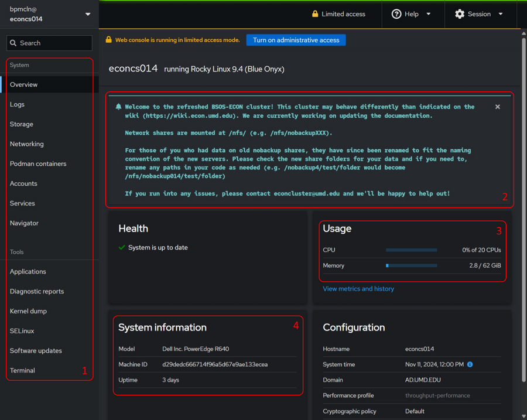The image size is (527, 420).
Task: Click the green checkmark by up to date
Action: click(122, 248)
